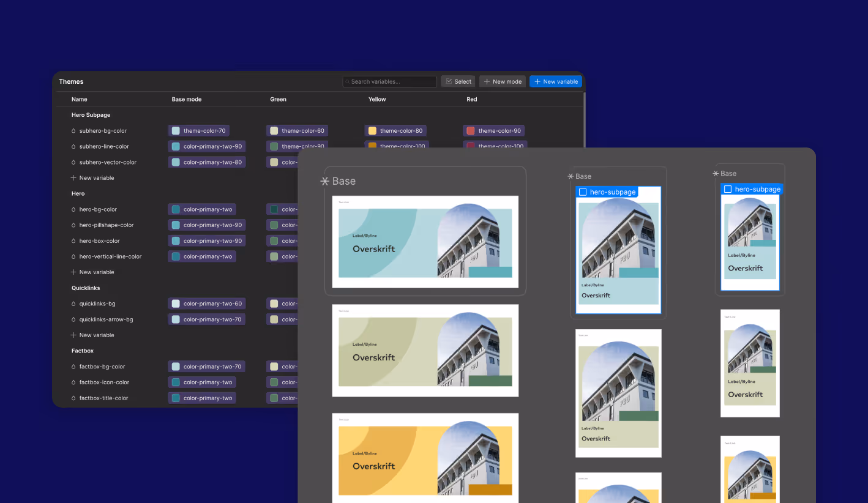Select the green hero frame in the middle column
Image resolution: width=868 pixels, height=503 pixels.
click(618, 393)
